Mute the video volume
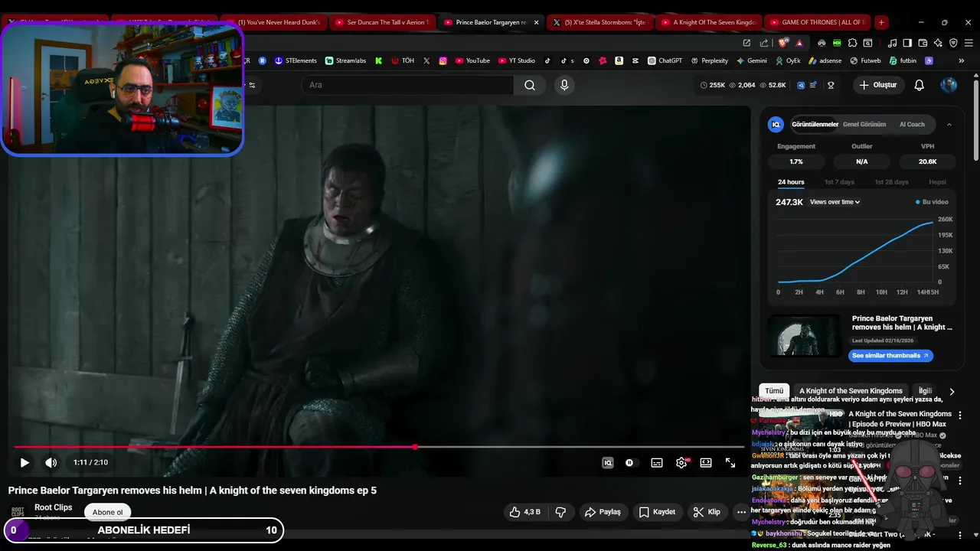This screenshot has width=980, height=551. (x=51, y=462)
